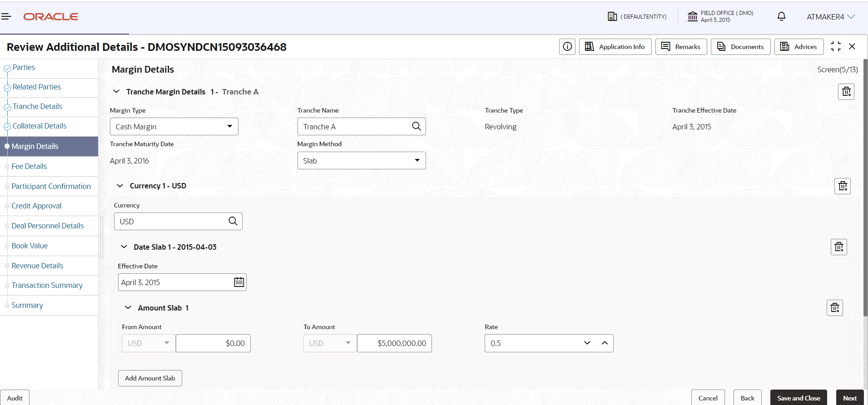Image resolution: width=868 pixels, height=405 pixels.
Task: Open the Margin Type dropdown
Action: 229,127
